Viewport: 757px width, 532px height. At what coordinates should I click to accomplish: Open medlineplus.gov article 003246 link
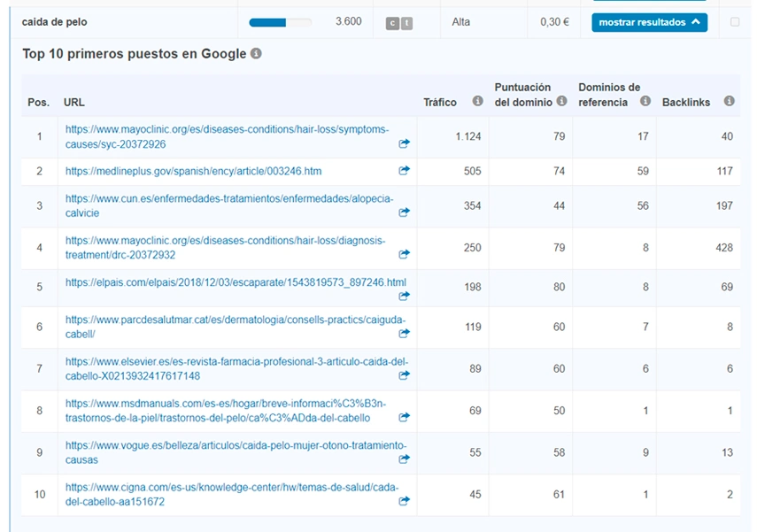point(194,171)
